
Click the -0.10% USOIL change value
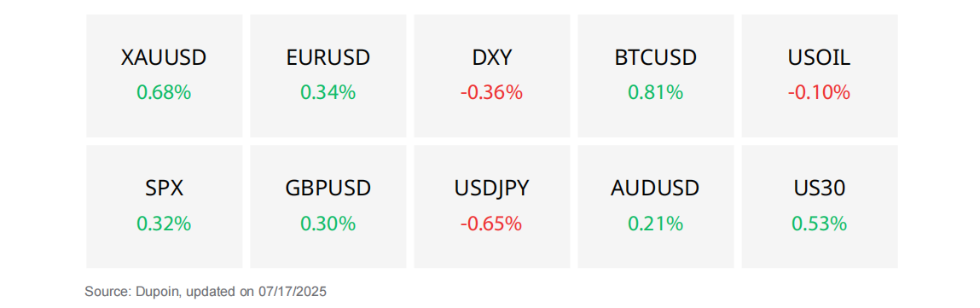coord(820,93)
